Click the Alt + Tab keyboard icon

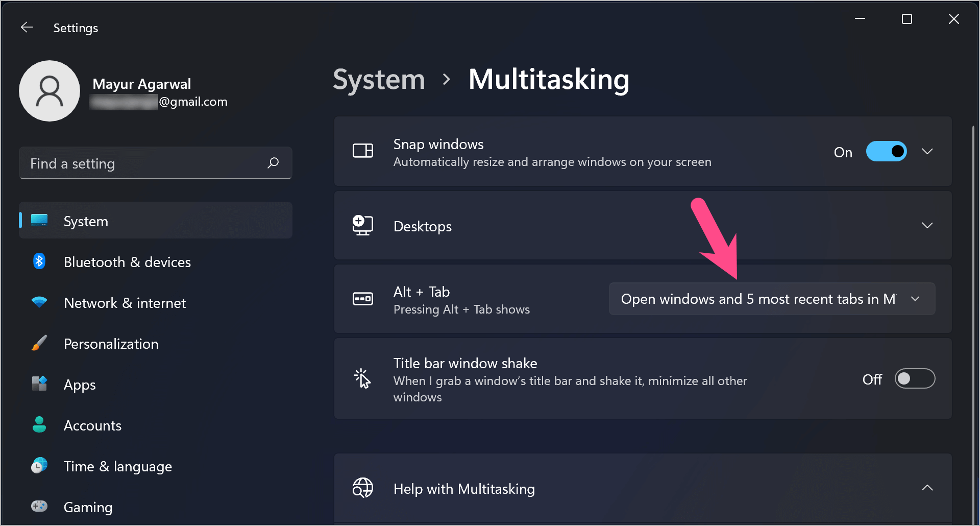362,299
